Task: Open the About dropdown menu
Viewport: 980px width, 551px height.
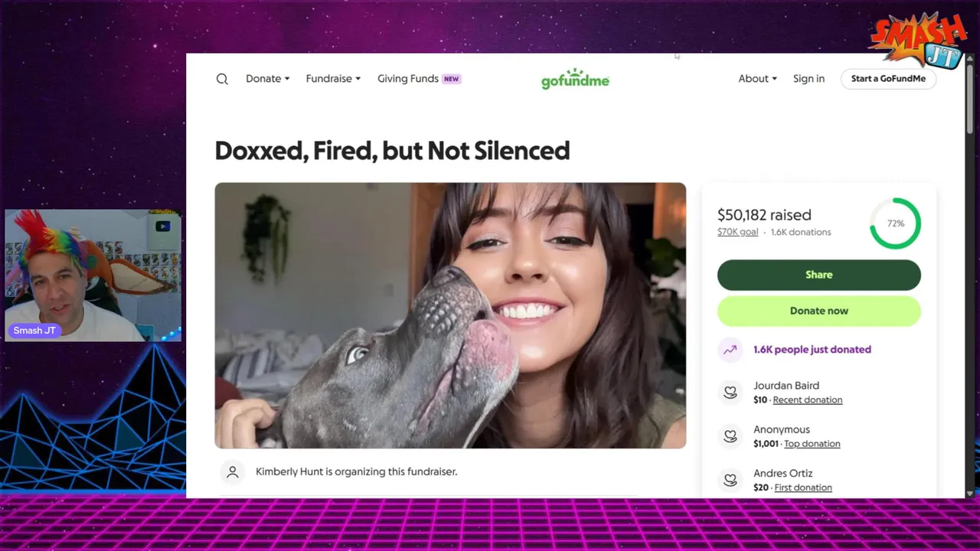Action: [757, 79]
